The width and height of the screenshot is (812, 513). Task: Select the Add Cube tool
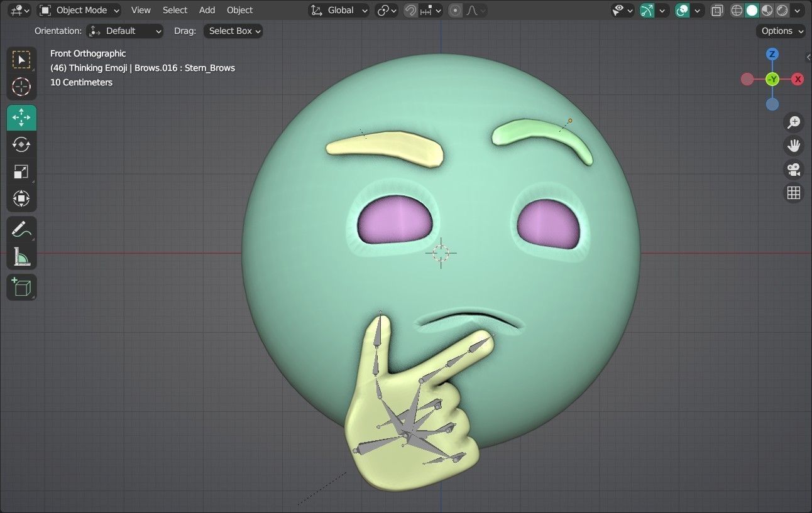21,287
